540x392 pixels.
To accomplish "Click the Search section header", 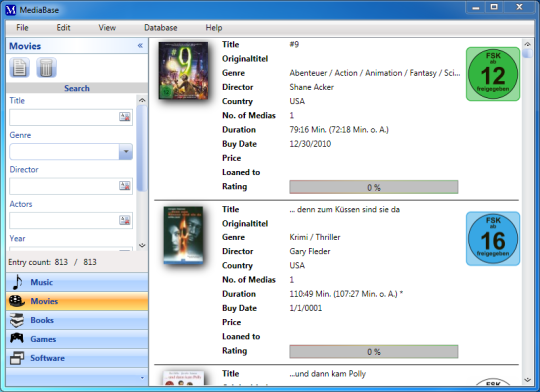I will pos(77,88).
